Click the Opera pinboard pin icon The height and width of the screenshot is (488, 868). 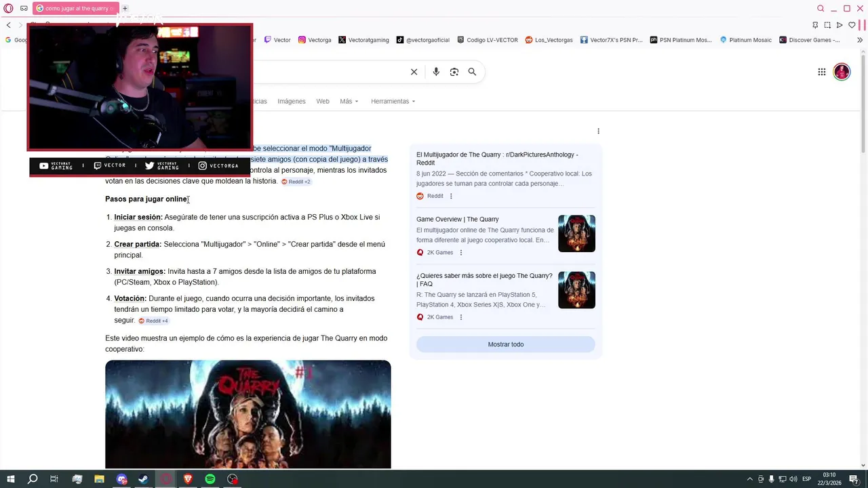815,25
